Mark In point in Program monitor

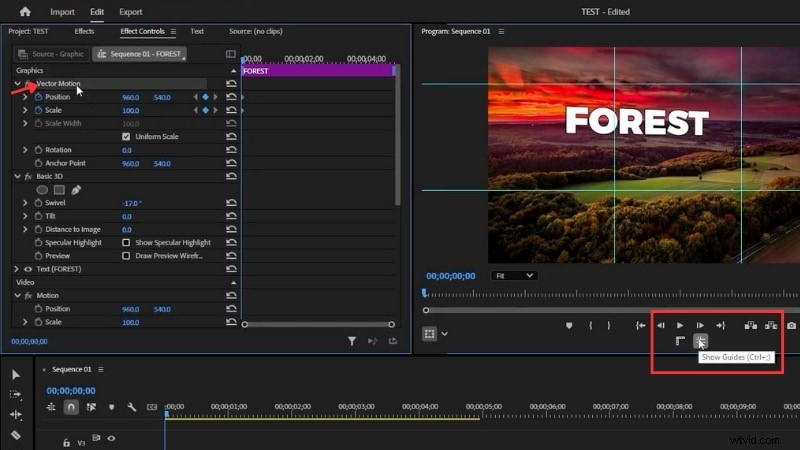click(590, 326)
